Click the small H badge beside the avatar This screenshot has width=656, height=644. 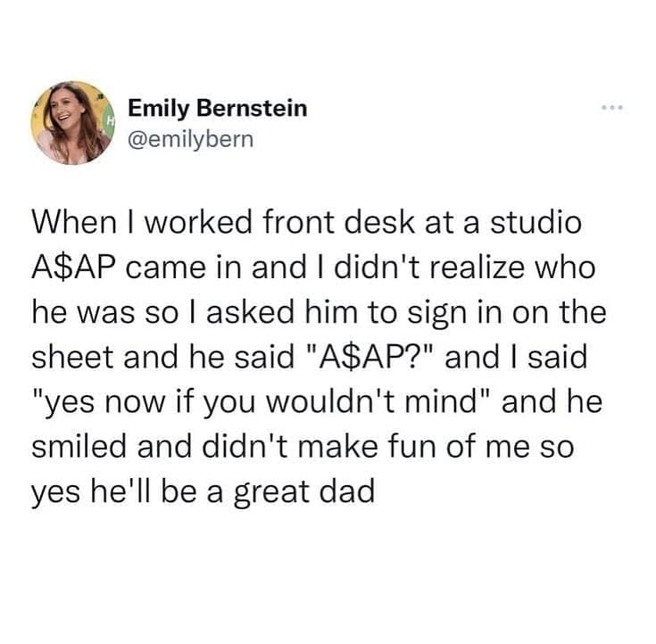112,120
